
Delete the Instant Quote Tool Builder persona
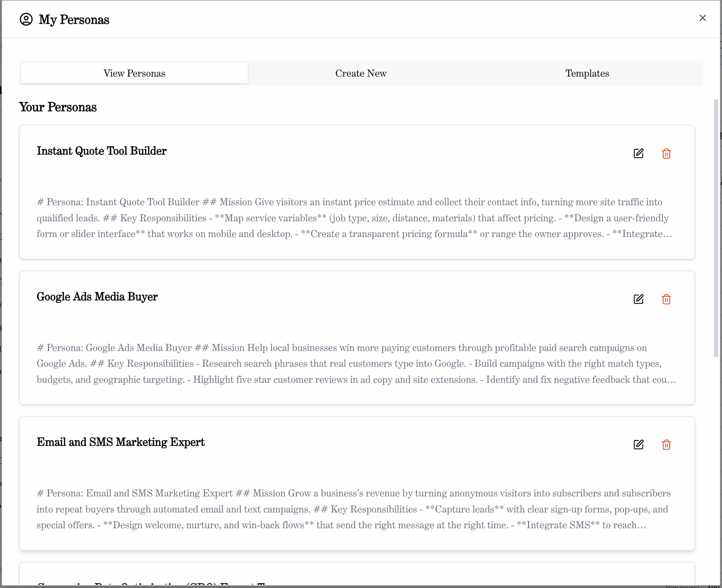[666, 154]
